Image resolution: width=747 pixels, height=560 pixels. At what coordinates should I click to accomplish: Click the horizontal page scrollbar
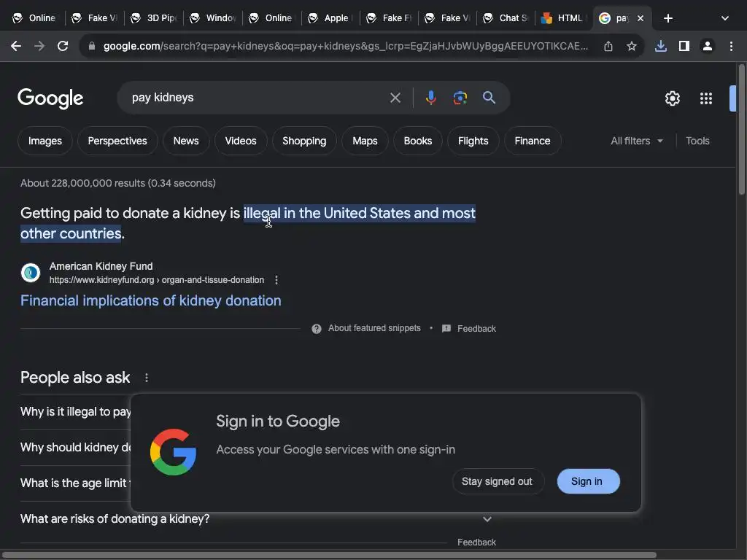click(329, 555)
